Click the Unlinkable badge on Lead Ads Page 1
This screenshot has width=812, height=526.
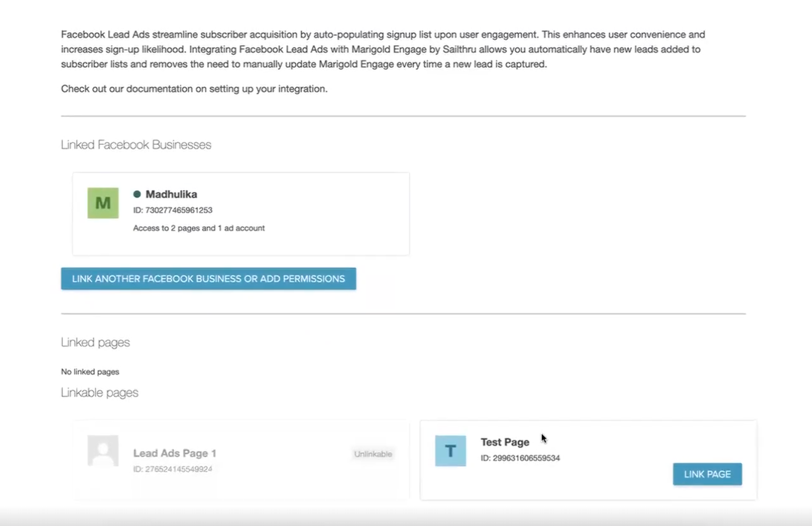373,454
